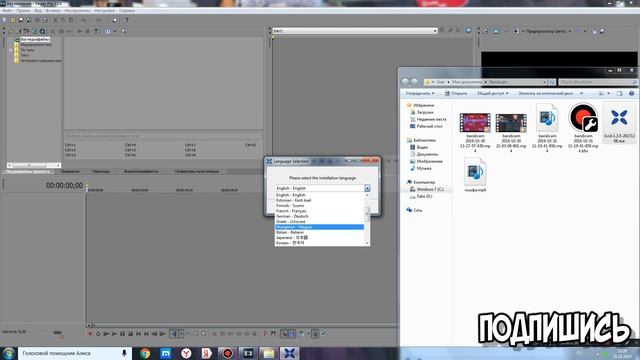
Task: Select the По типу media bin folder
Action: pyautogui.click(x=27, y=50)
